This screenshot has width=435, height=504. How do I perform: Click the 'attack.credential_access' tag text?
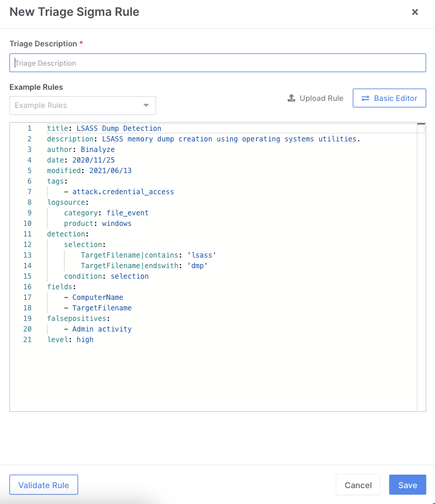click(123, 191)
